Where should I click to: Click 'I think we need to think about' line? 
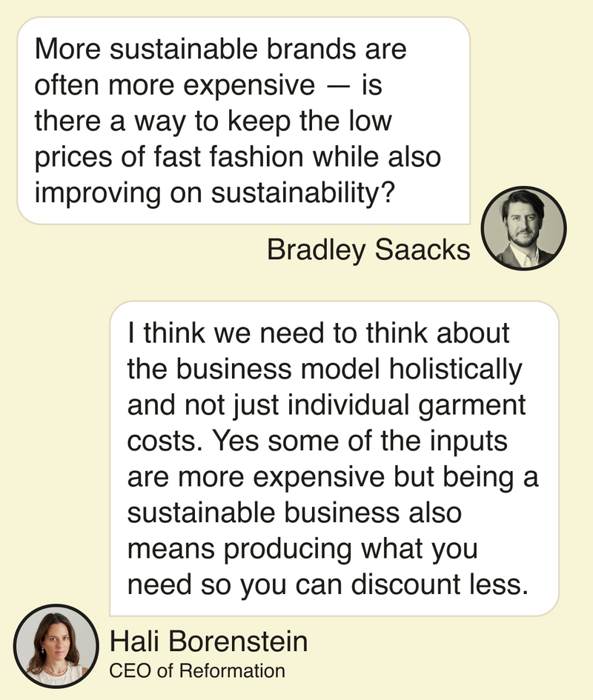(x=318, y=333)
